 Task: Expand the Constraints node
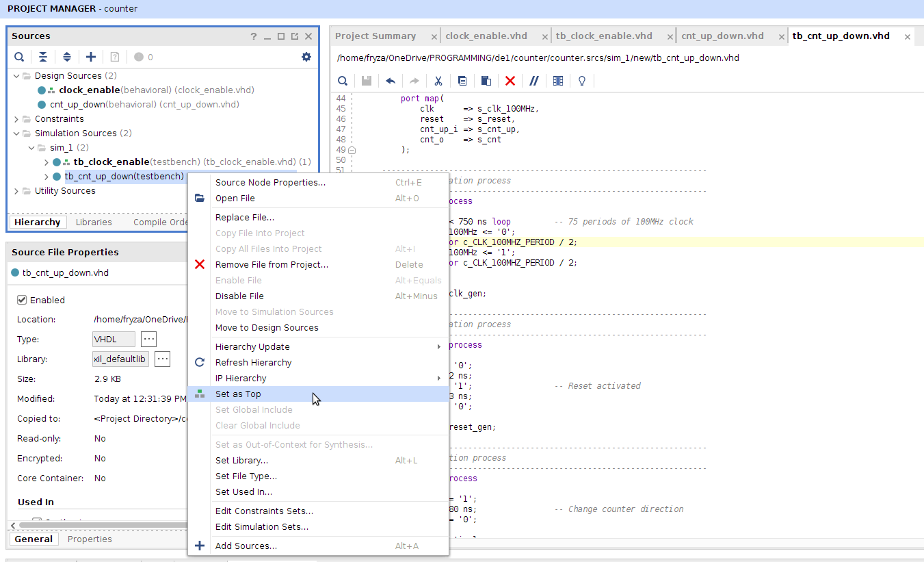coord(16,118)
